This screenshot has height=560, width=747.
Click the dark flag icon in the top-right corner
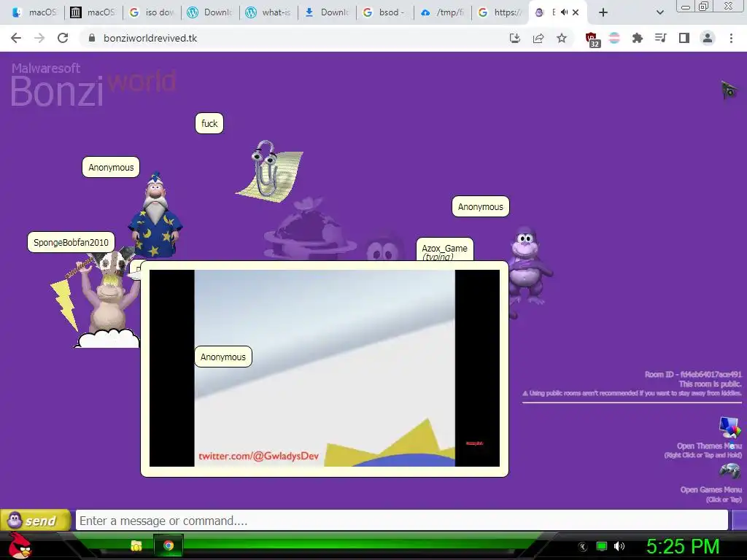coord(729,90)
